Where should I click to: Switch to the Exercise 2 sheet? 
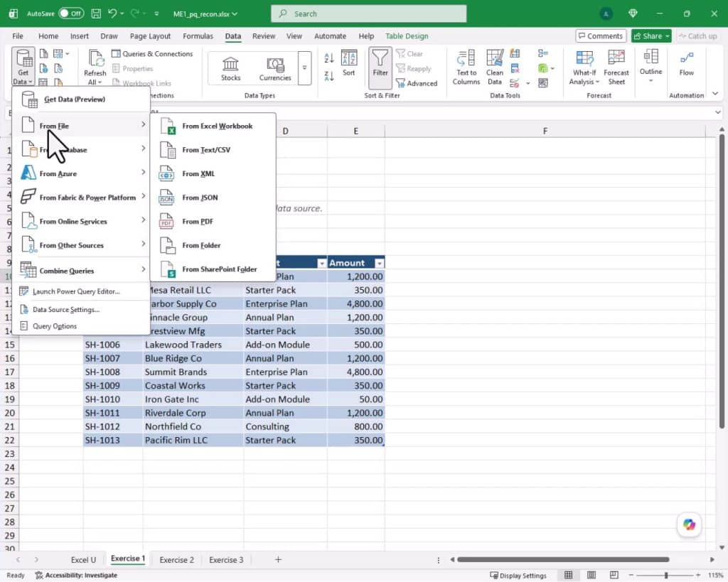pyautogui.click(x=176, y=560)
